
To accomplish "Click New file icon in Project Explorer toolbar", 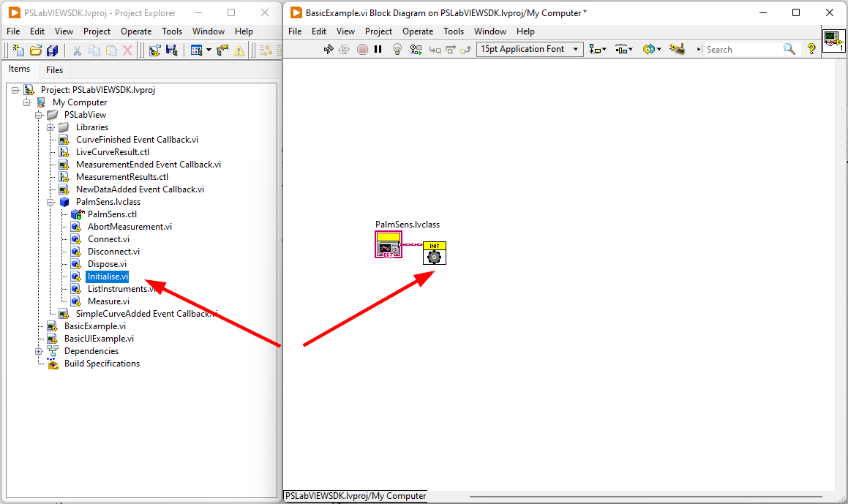I will pyautogui.click(x=18, y=50).
